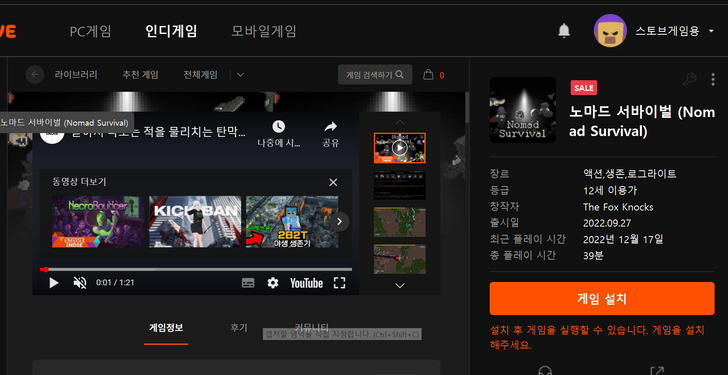Click the cart count number 0

(442, 75)
